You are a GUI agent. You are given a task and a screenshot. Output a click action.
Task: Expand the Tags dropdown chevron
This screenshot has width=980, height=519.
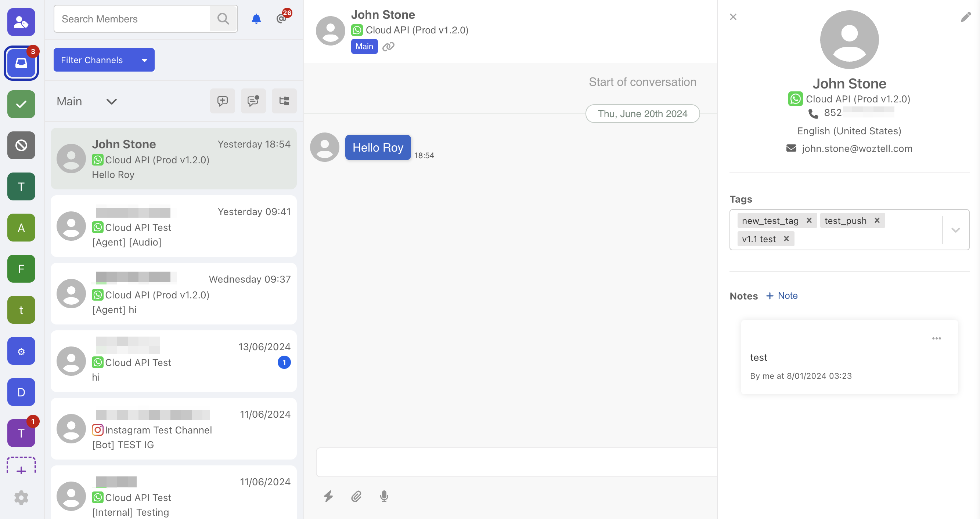[955, 230]
